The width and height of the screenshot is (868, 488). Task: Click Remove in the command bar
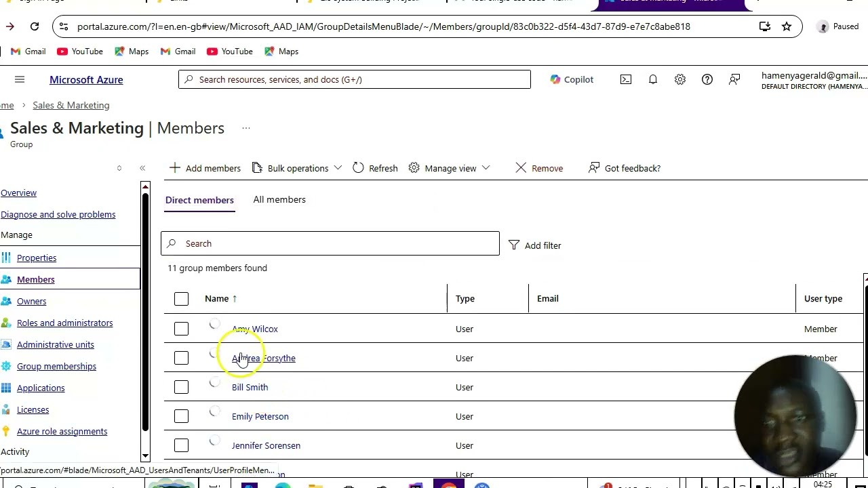tap(539, 168)
